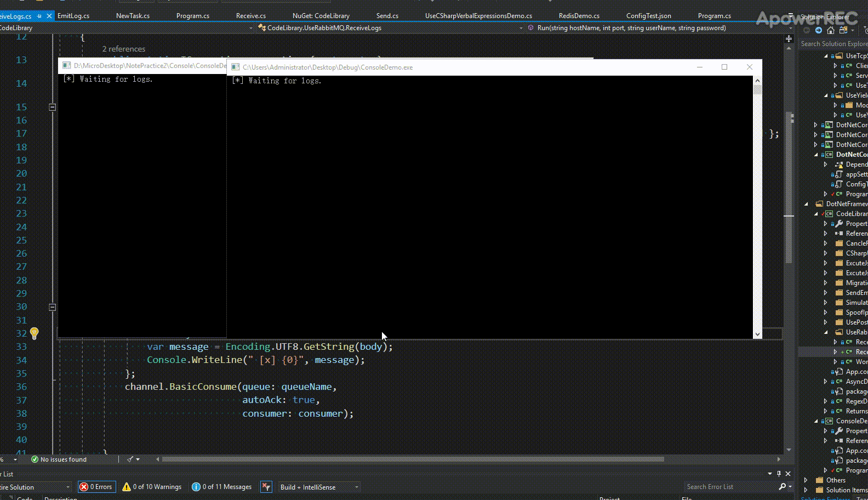The height and width of the screenshot is (500, 868).
Task: Open the Build + IntelliSense dropdown
Action: [318, 487]
